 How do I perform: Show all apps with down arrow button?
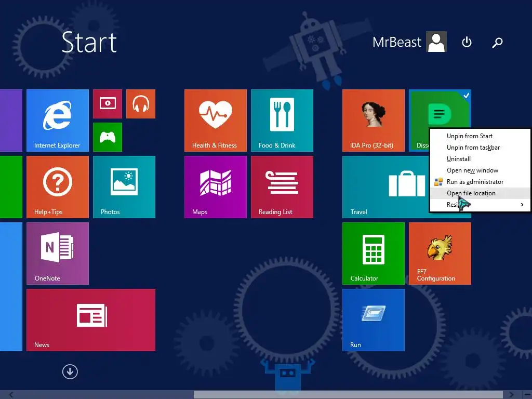point(70,371)
